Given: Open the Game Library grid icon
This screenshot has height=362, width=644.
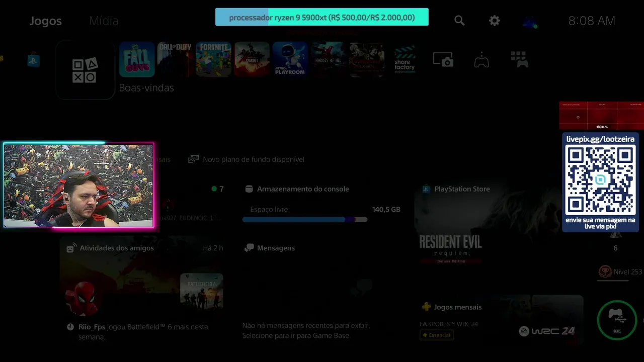Looking at the screenshot, I should click(x=519, y=59).
